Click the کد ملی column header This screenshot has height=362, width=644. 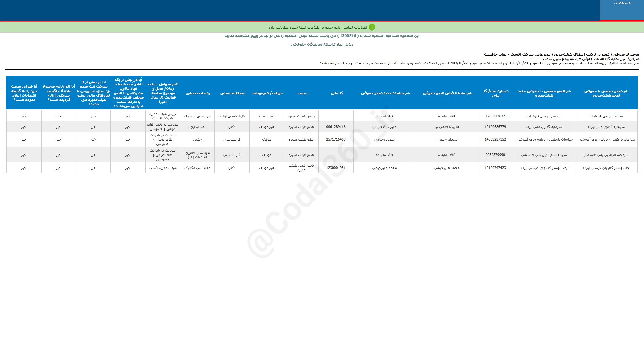(337, 93)
